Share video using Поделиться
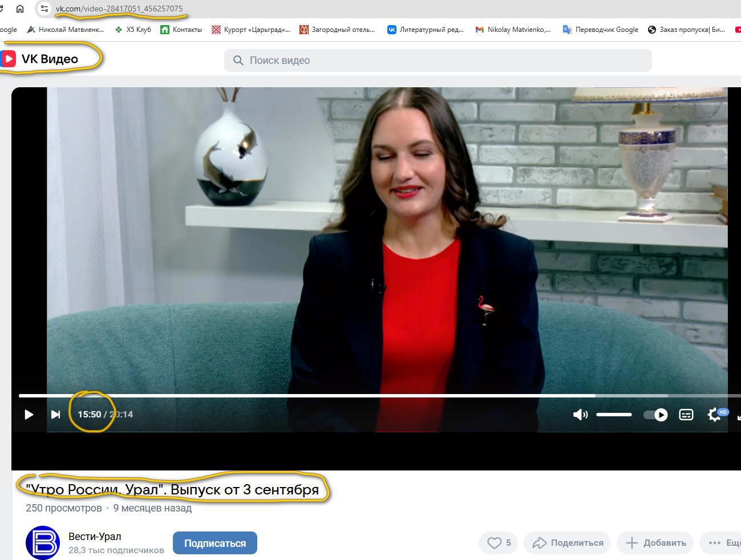 pyautogui.click(x=567, y=543)
